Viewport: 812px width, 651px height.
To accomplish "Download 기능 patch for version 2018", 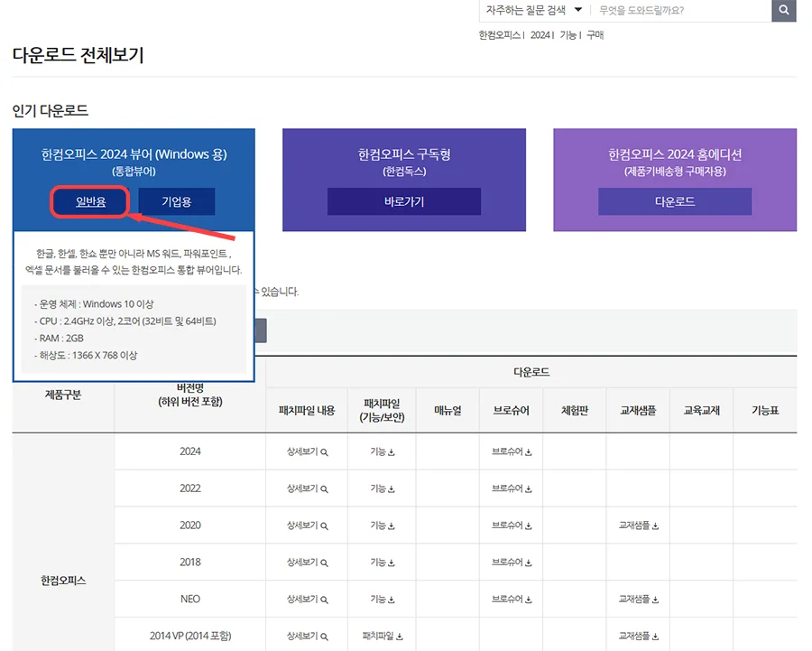I will point(383,562).
